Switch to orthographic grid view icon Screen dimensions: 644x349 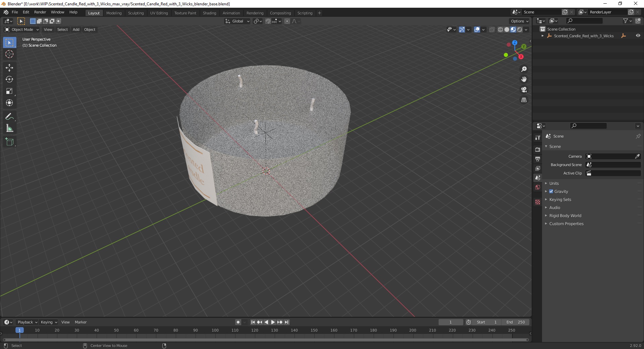524,100
